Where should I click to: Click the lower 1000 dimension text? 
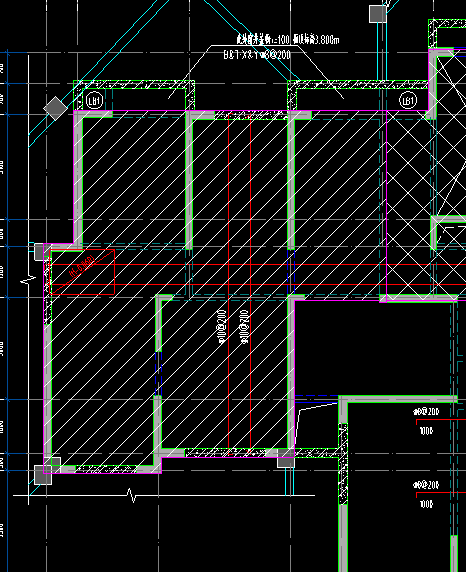[x=426, y=505]
